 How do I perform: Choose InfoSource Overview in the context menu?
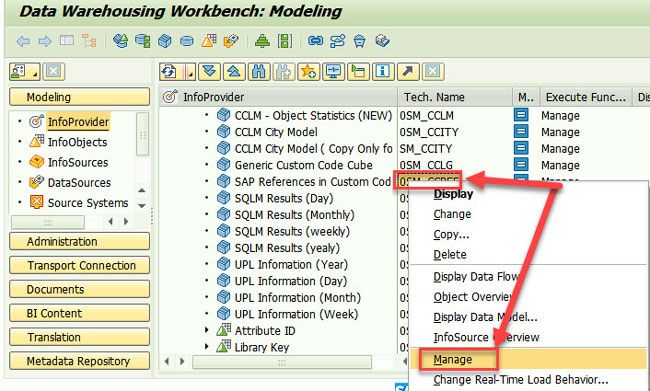pos(486,337)
